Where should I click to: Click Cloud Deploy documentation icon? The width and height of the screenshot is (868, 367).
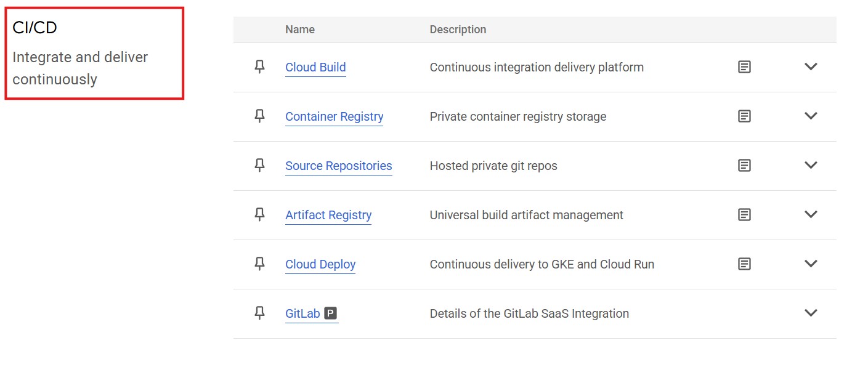tap(744, 264)
